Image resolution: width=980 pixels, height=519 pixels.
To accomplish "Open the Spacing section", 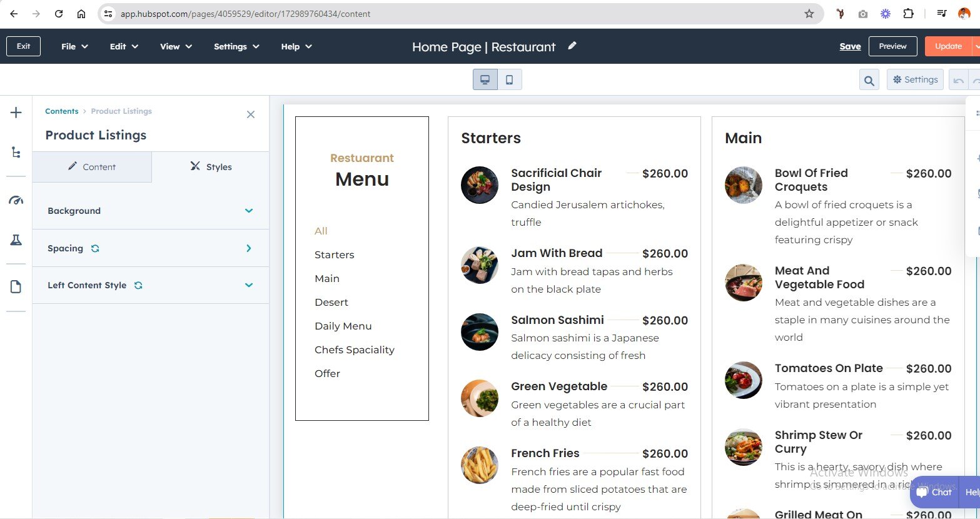I will pyautogui.click(x=248, y=248).
